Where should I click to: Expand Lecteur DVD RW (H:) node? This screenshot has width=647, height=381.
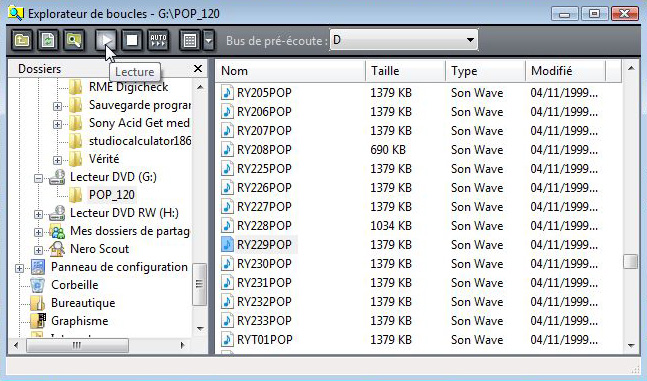(x=38, y=214)
